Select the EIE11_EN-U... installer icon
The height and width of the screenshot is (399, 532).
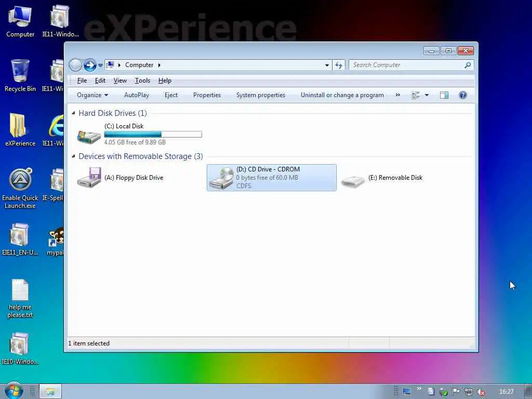tap(20, 239)
